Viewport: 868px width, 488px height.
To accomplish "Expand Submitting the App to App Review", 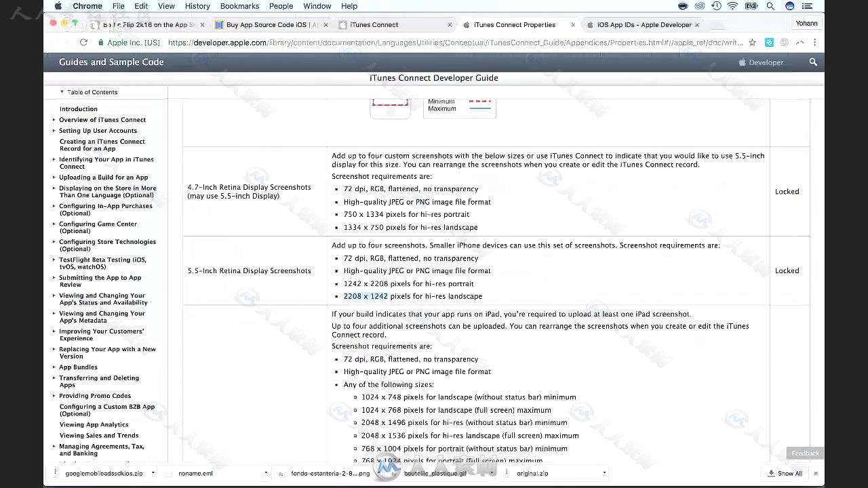I will [54, 277].
